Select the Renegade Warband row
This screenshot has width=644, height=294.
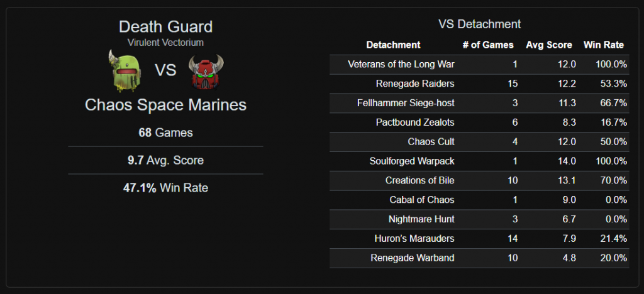click(x=412, y=258)
